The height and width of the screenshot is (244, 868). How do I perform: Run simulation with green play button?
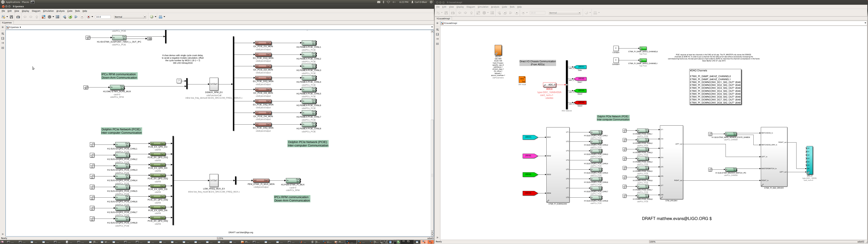(70, 17)
